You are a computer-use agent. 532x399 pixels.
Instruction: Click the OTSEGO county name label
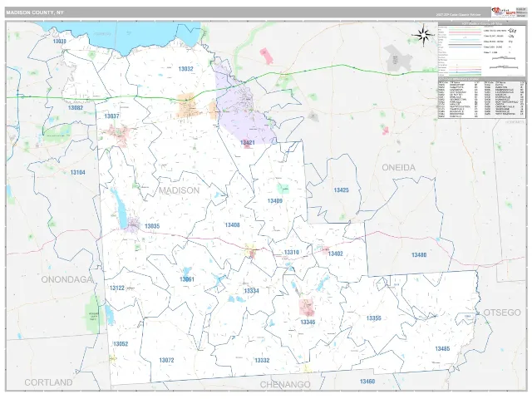(x=502, y=313)
